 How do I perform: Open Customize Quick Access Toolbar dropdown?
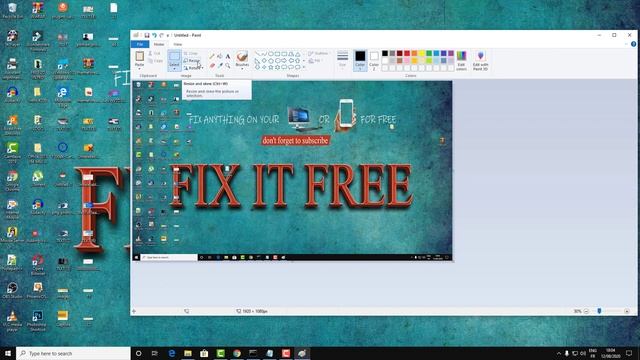click(167, 36)
